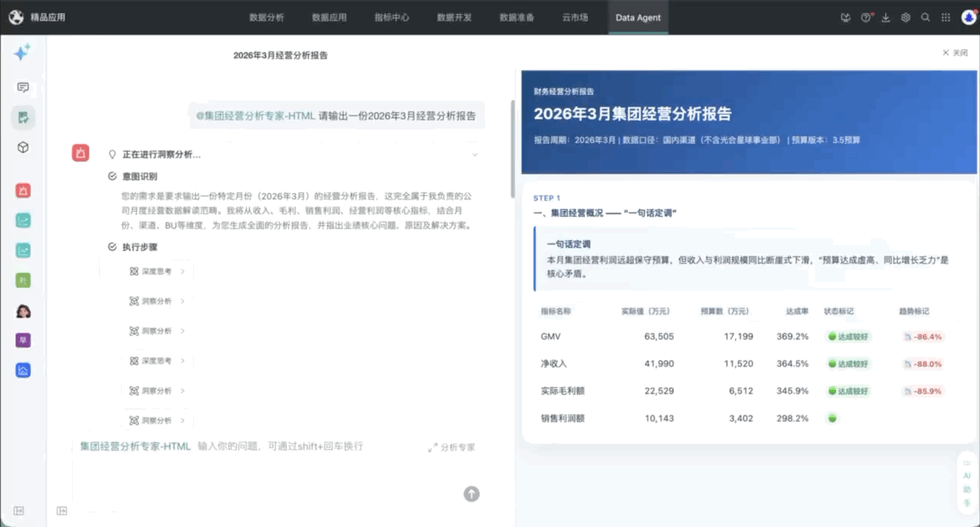Click the chat panel vertical scrollbar
Image resolution: width=980 pixels, height=527 pixels.
513,149
